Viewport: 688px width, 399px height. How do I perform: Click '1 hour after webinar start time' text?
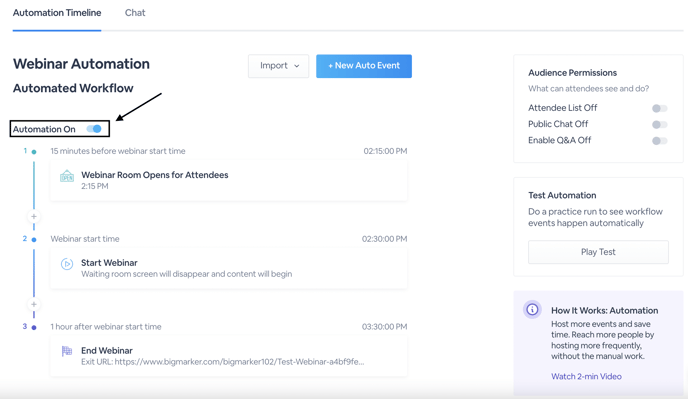(106, 327)
